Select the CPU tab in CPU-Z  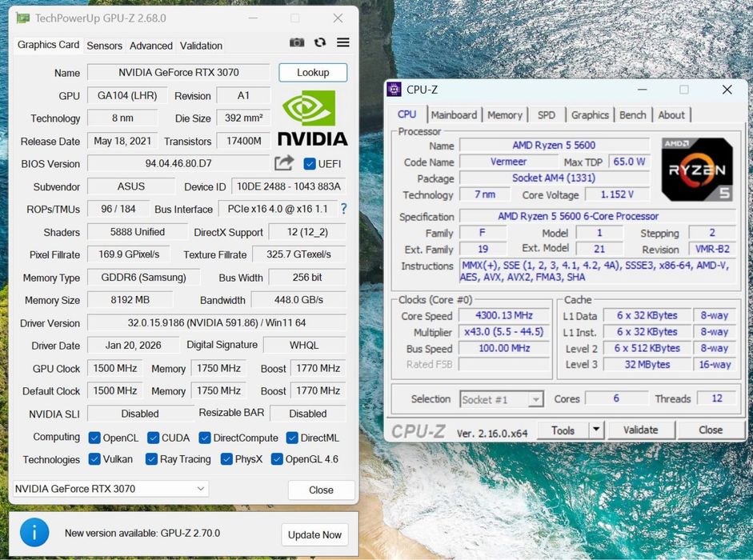tap(407, 114)
